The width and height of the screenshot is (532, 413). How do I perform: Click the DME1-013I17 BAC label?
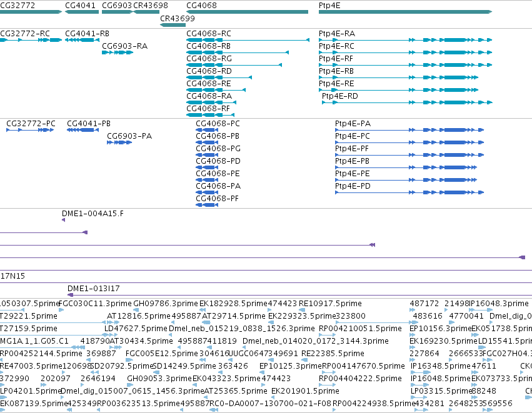pyautogui.click(x=94, y=289)
